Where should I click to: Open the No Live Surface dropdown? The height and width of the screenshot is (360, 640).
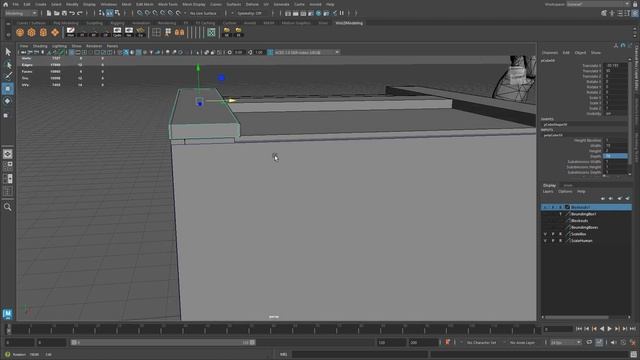tap(203, 13)
